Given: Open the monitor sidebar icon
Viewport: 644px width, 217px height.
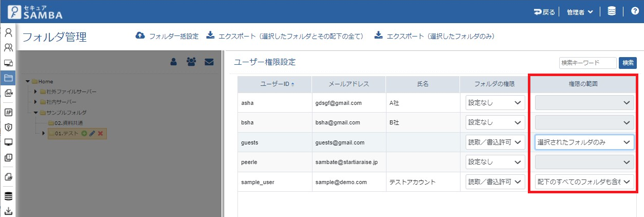Looking at the screenshot, I should [8, 142].
